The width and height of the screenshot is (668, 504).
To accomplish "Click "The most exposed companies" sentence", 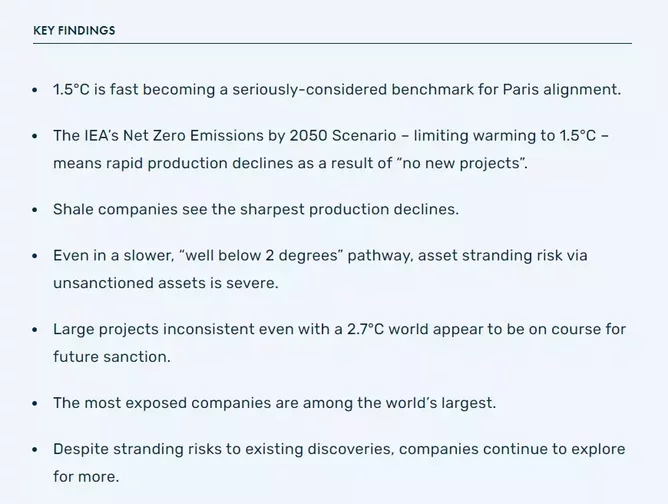I will point(274,403).
